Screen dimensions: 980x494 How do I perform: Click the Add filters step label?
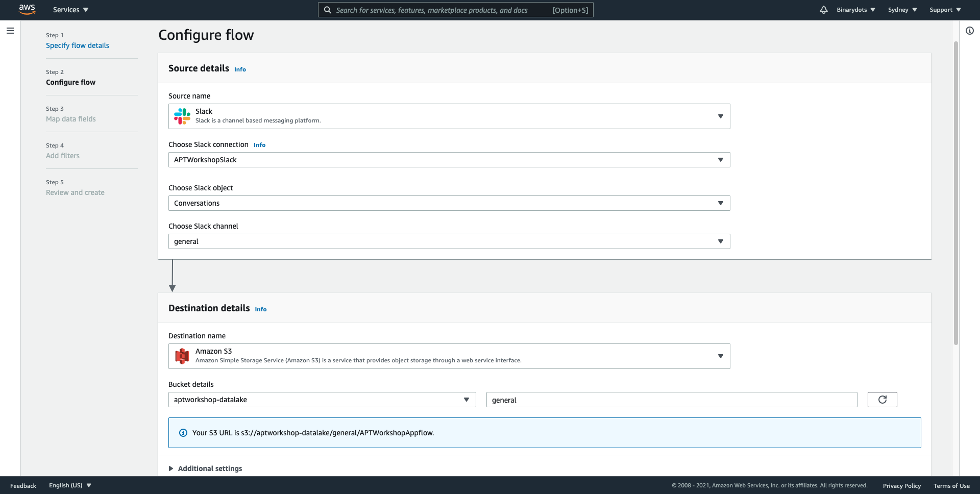click(63, 156)
